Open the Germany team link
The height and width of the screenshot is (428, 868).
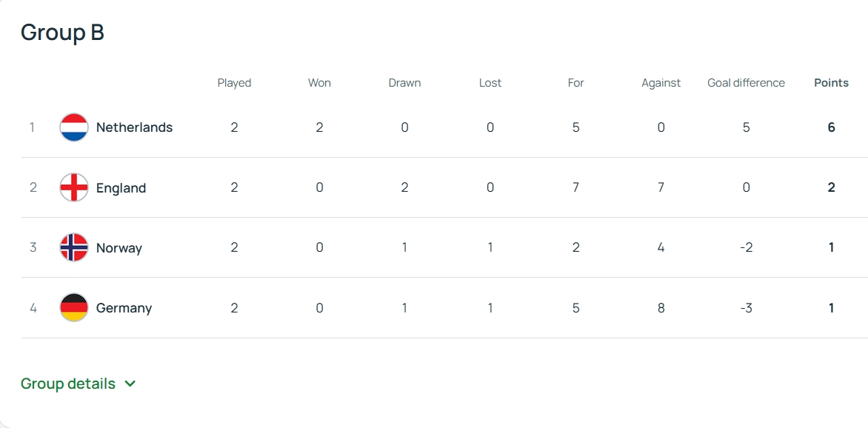click(124, 308)
